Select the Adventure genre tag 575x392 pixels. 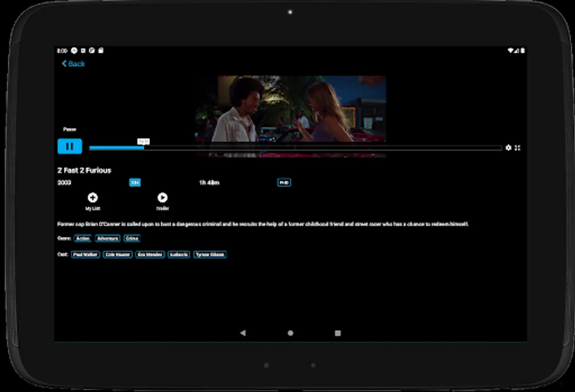108,238
